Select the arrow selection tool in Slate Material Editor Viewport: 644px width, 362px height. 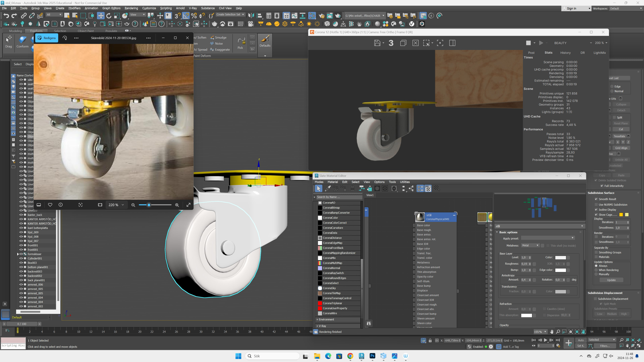[318, 189]
